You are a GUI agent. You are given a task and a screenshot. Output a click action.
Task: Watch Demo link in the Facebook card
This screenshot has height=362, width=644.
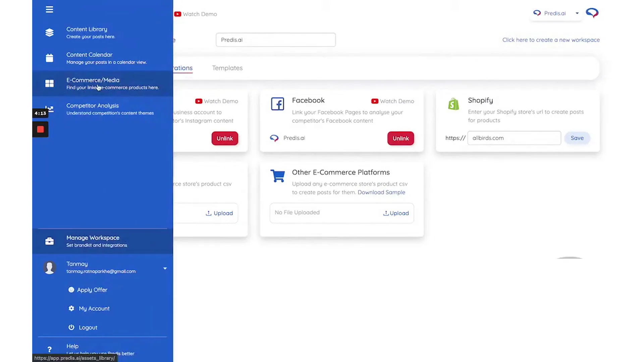[393, 101]
